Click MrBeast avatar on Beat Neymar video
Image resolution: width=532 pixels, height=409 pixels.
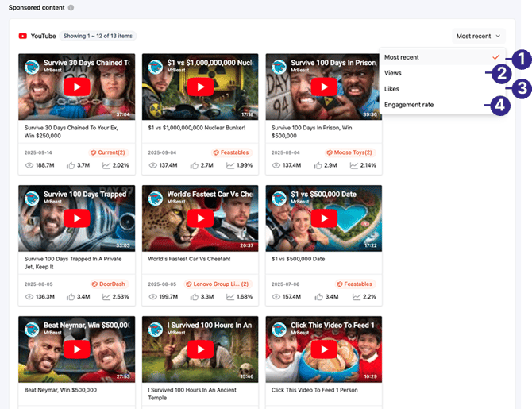tap(32, 330)
